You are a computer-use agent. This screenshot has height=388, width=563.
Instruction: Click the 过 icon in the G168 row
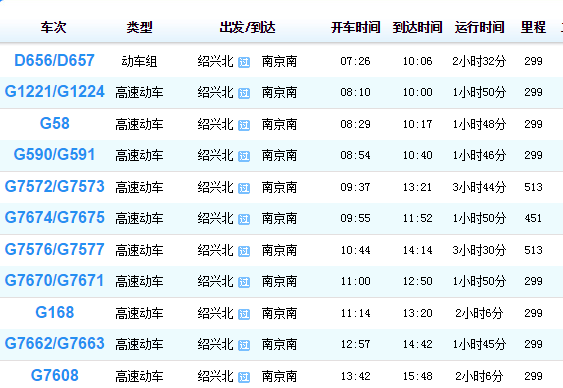point(244,314)
